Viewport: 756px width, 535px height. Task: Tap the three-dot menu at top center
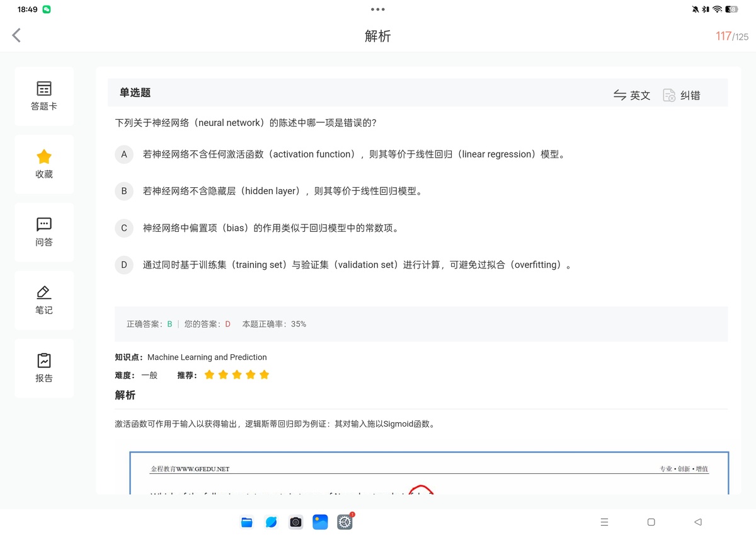click(x=377, y=9)
